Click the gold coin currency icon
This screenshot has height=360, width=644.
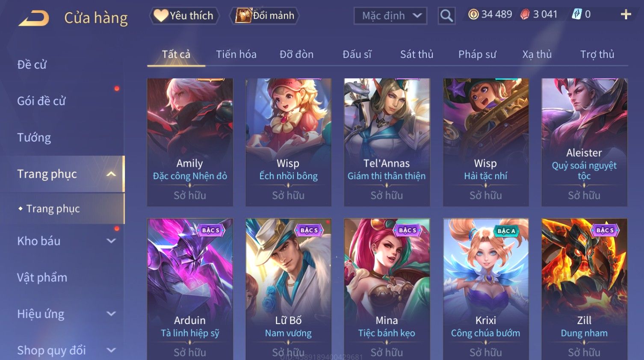[473, 15]
